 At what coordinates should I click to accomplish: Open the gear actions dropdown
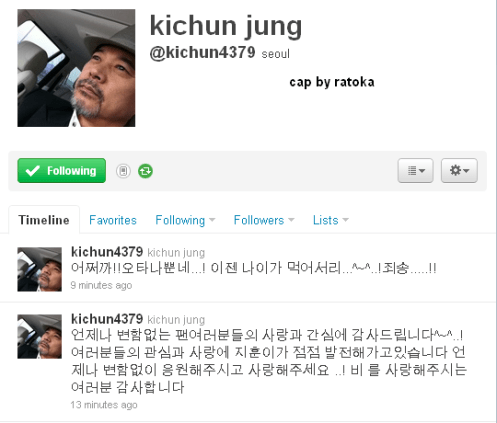[x=459, y=170]
